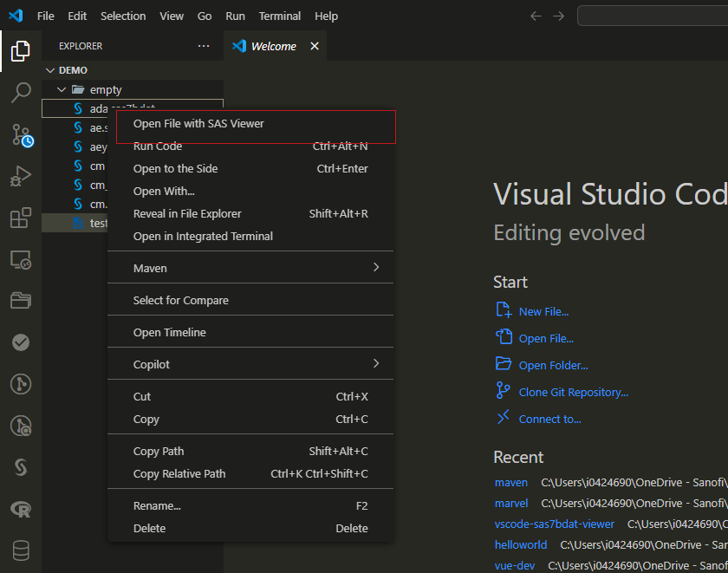Open the Run menu

(x=235, y=16)
